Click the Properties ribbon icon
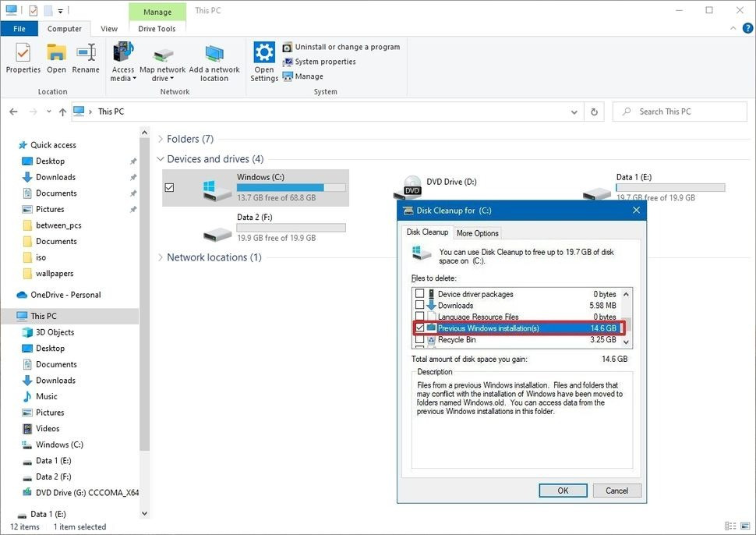Screen dimensions: 756x535 23,58
